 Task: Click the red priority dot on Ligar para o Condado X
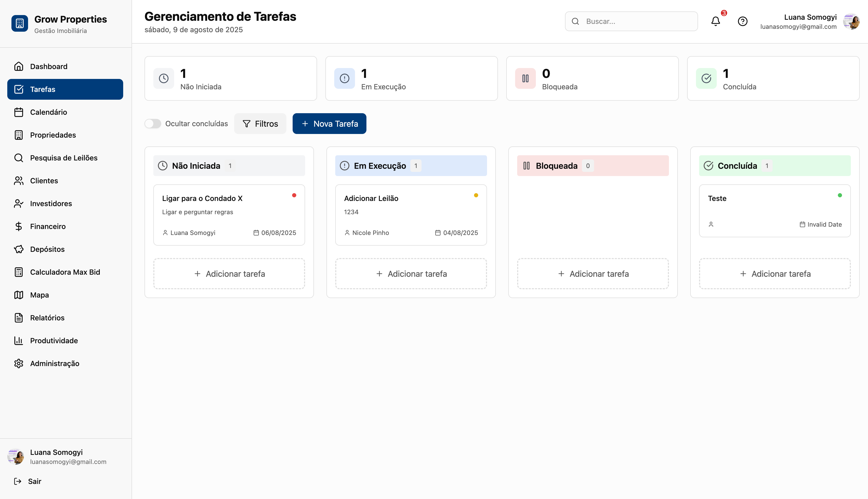pyautogui.click(x=294, y=195)
